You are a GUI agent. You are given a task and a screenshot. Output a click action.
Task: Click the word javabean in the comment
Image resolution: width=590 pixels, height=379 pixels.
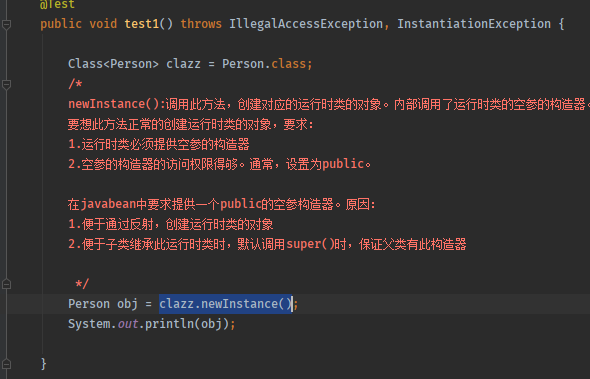108,204
